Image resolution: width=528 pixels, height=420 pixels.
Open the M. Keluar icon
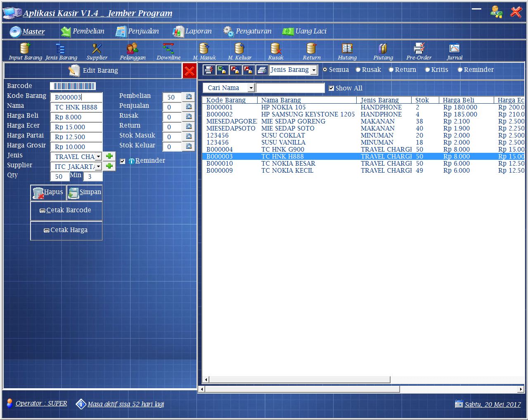pos(239,52)
